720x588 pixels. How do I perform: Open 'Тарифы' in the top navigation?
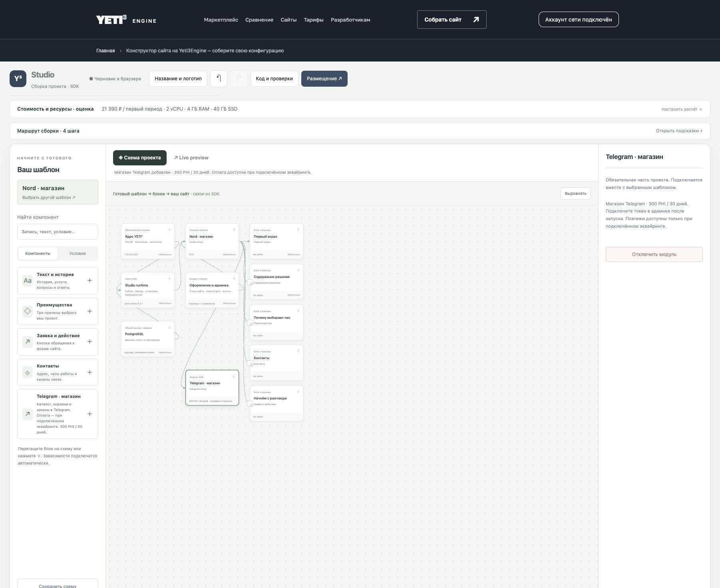pos(314,20)
